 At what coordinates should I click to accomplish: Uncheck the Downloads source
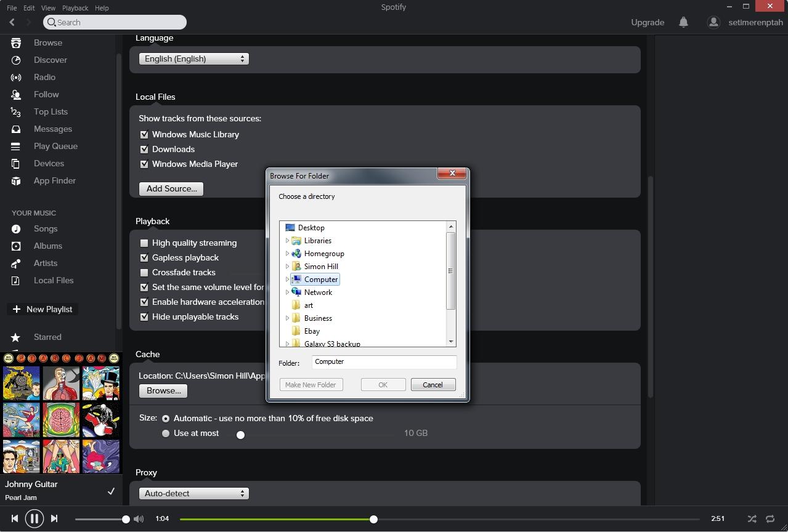144,149
